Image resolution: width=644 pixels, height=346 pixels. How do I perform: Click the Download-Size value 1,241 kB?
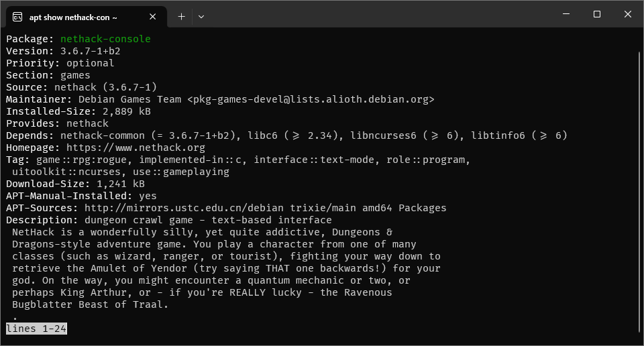[x=120, y=184]
